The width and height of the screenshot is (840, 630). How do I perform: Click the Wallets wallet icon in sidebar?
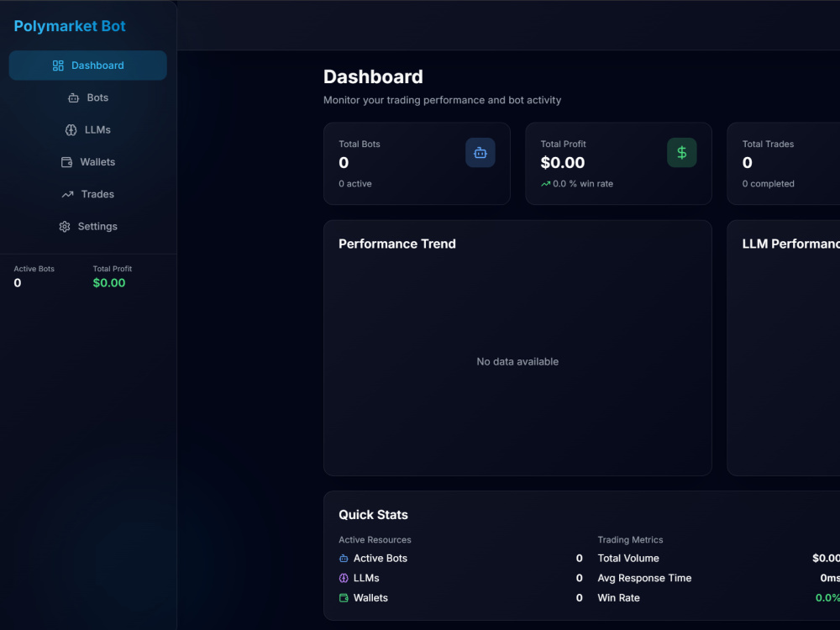[66, 162]
